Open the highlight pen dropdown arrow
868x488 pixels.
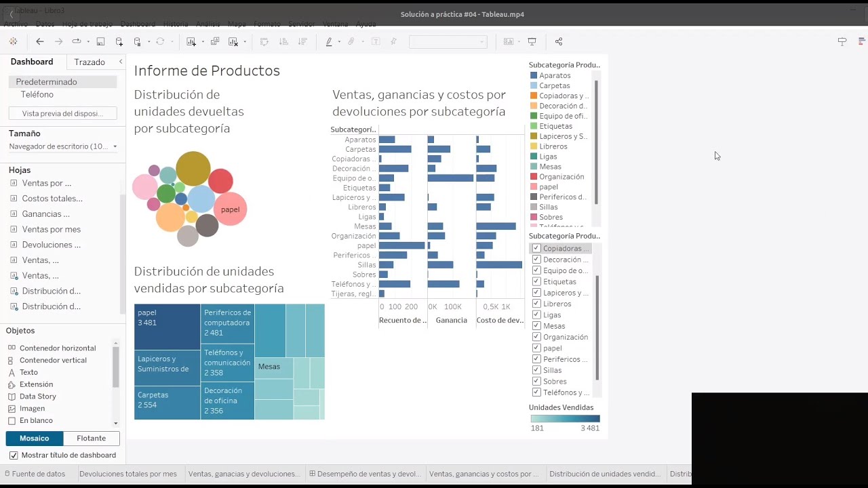click(x=338, y=42)
